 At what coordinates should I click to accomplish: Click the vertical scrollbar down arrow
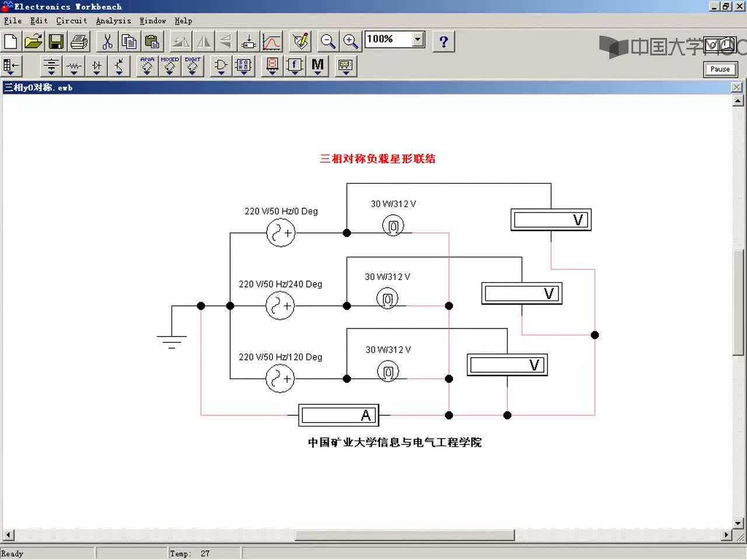pyautogui.click(x=738, y=523)
